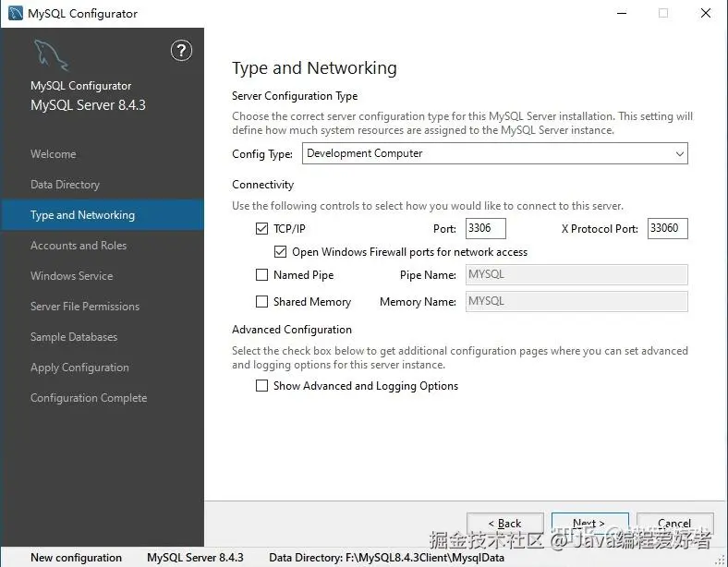
Task: Close the MySQL Configurator window
Action: tap(706, 13)
